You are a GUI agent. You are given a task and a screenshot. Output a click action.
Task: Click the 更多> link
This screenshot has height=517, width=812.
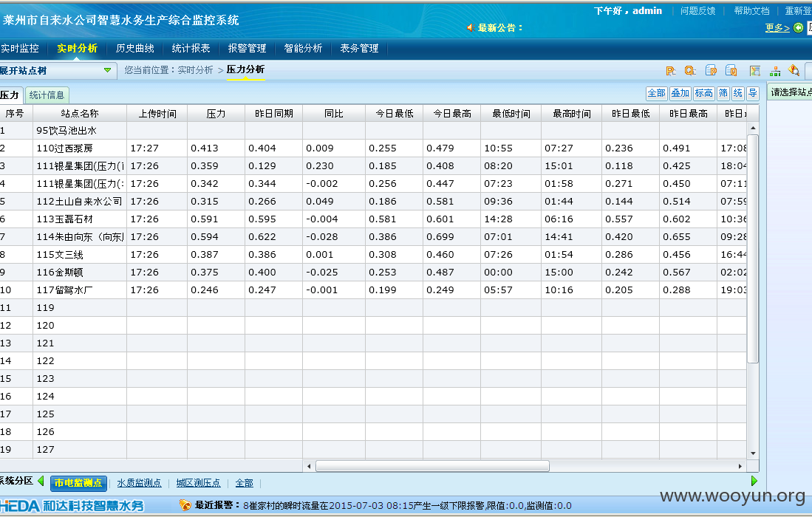(x=777, y=28)
